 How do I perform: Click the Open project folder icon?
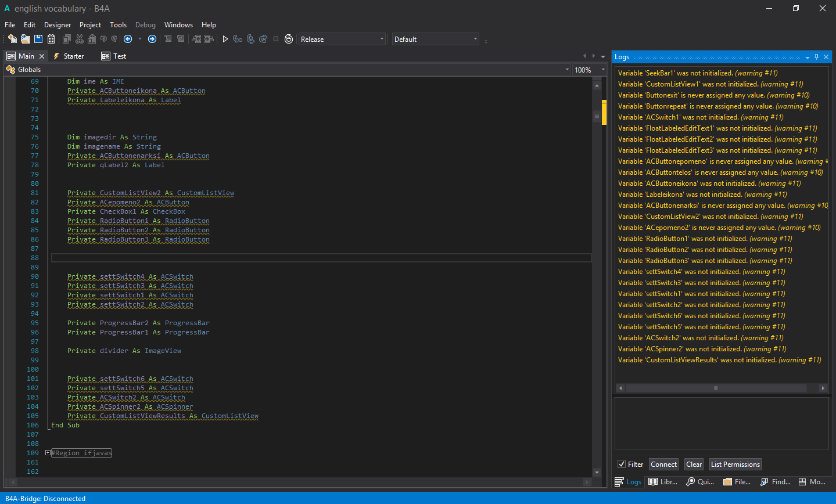(25, 39)
